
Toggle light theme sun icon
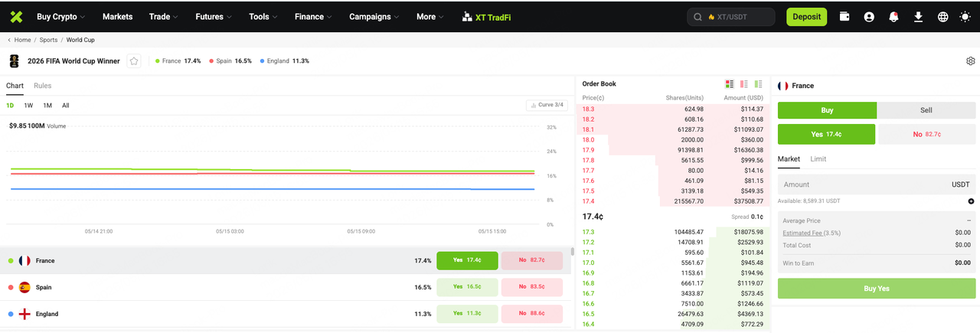coord(965,17)
